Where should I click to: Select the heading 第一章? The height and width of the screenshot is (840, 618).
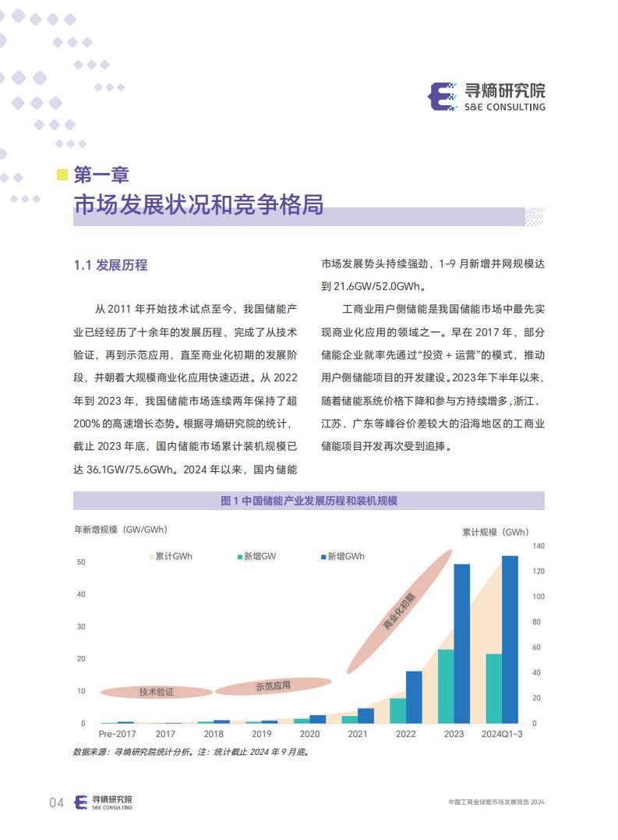click(x=101, y=175)
